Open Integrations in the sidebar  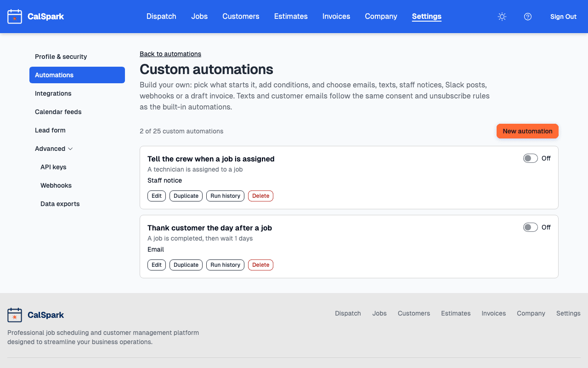pyautogui.click(x=77, y=93)
